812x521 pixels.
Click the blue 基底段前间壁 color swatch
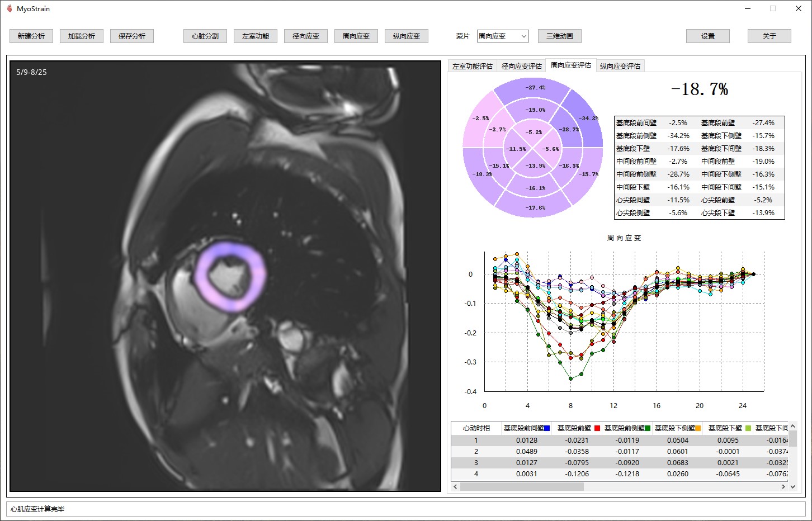coord(547,428)
